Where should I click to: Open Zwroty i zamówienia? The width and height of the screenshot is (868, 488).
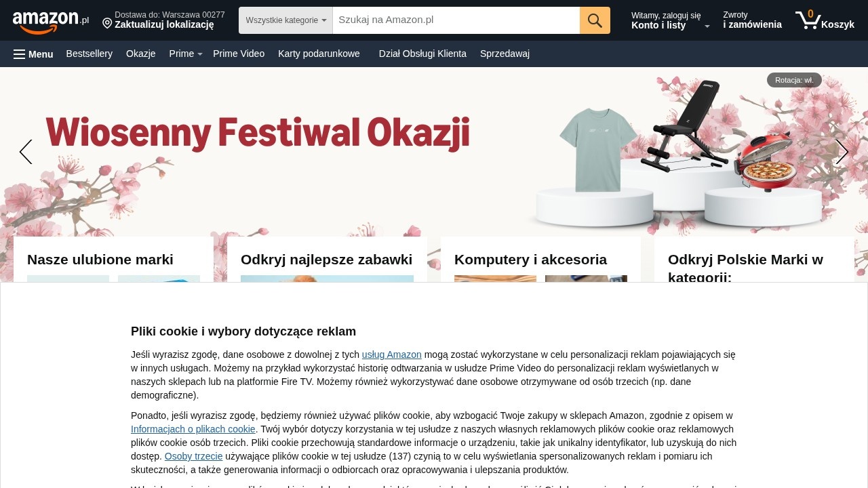752,20
